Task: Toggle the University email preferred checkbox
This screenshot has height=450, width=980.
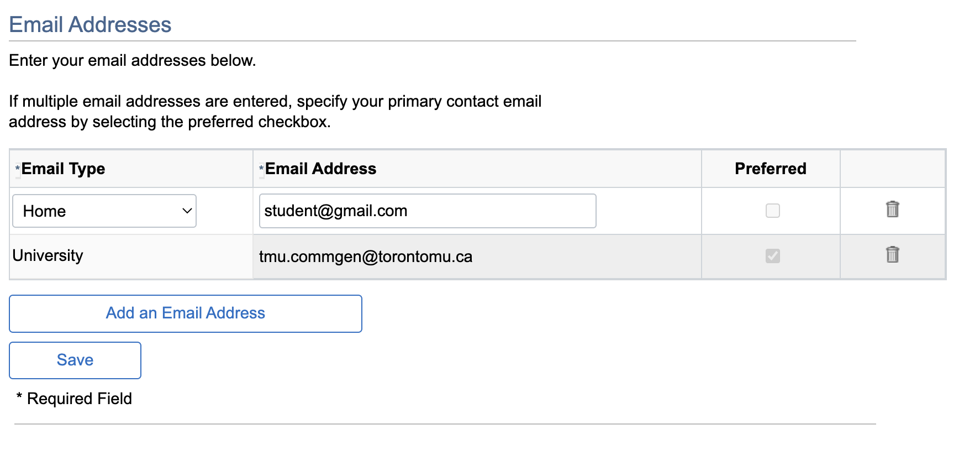Action: click(772, 256)
